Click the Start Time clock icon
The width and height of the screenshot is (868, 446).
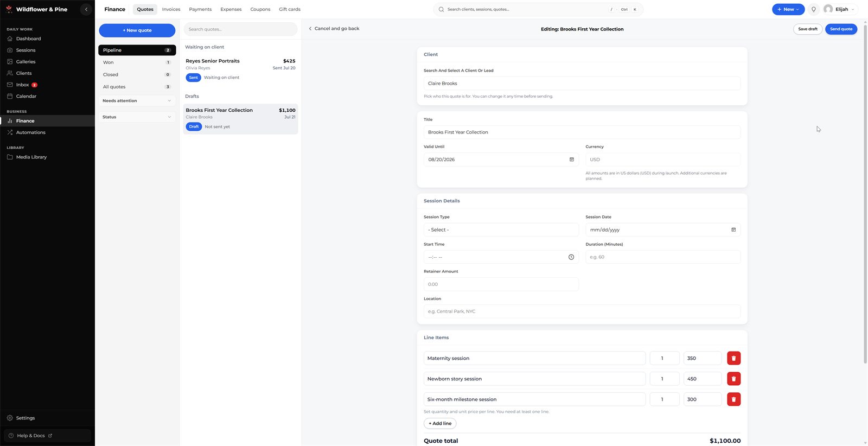coord(571,257)
